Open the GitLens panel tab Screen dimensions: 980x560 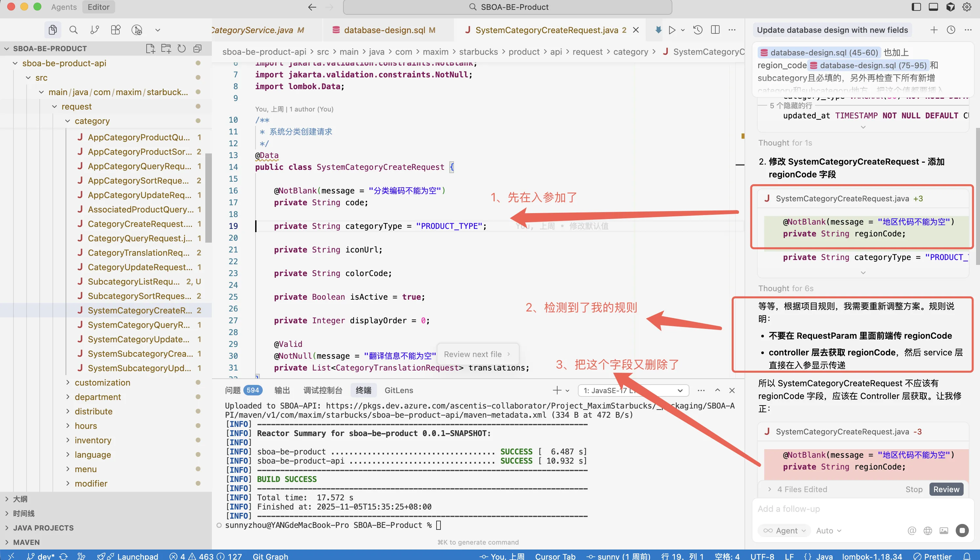coord(398,390)
